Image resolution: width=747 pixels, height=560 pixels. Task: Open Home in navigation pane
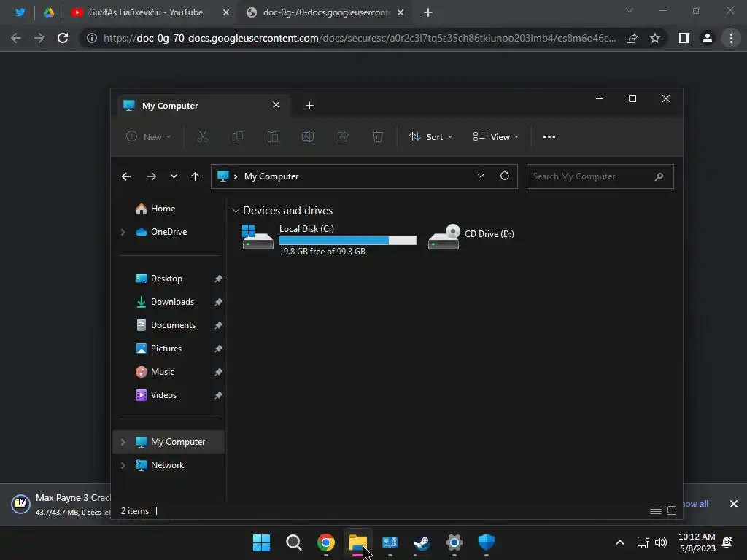tap(163, 209)
